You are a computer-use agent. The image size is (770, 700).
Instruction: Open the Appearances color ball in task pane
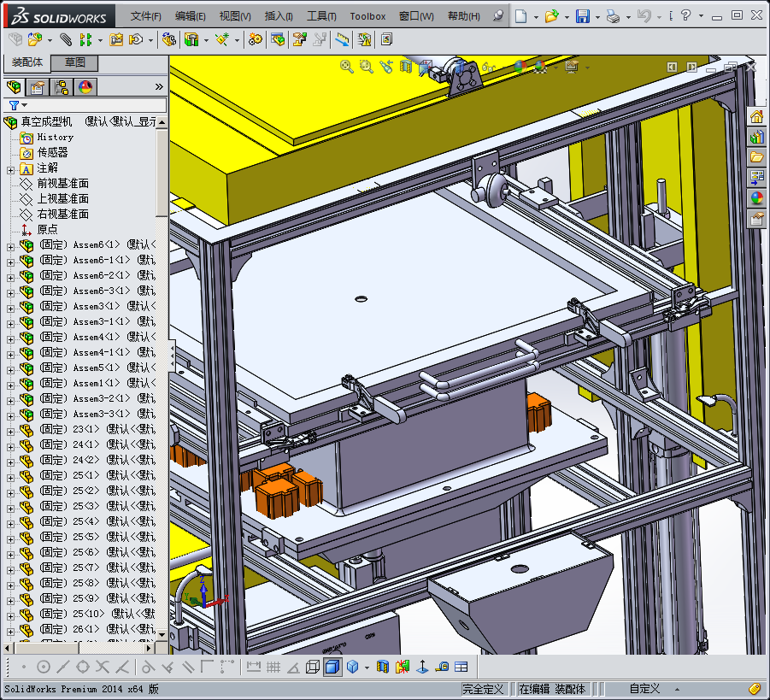click(x=756, y=198)
